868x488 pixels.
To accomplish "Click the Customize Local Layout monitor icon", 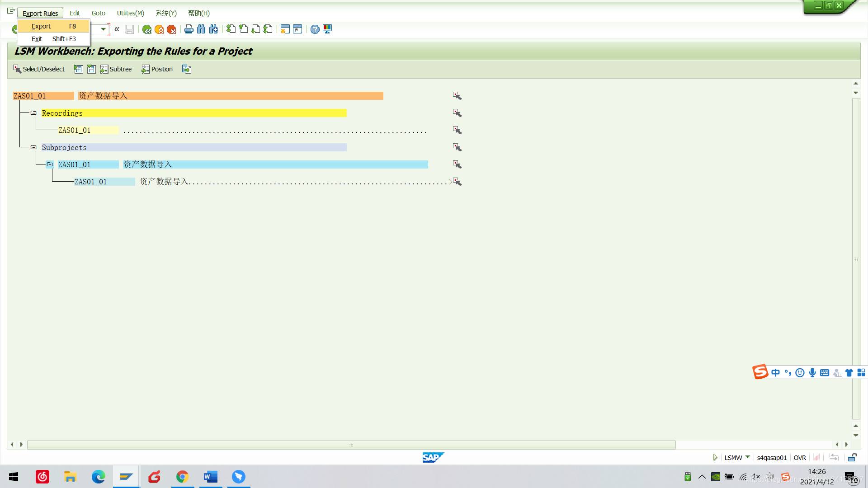I will (x=327, y=29).
